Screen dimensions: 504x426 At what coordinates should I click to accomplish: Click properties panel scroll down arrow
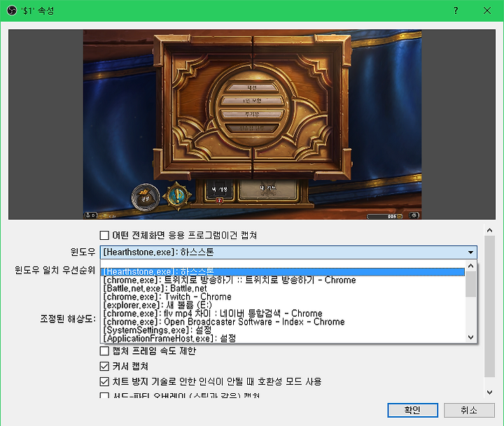[489, 392]
